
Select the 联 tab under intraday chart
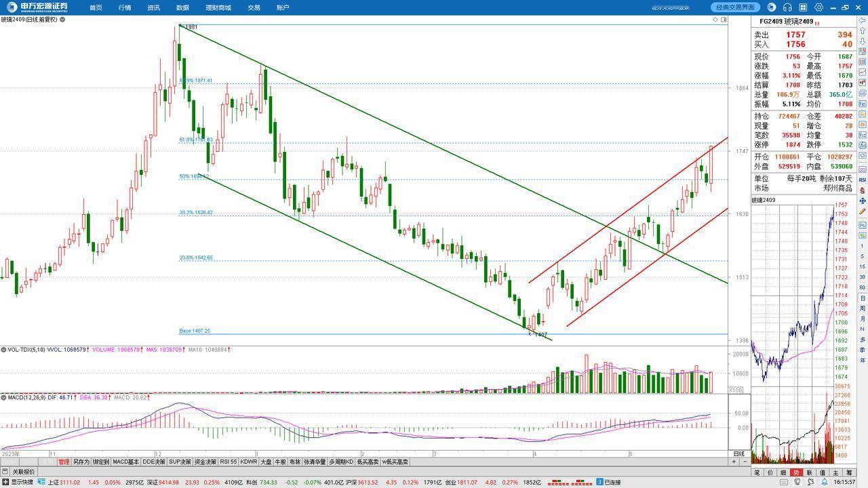809,472
